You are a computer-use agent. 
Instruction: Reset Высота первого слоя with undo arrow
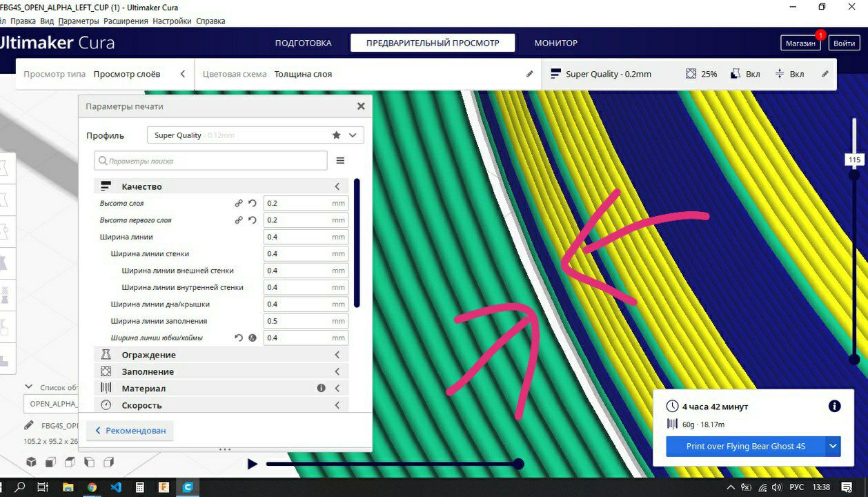[x=253, y=220]
